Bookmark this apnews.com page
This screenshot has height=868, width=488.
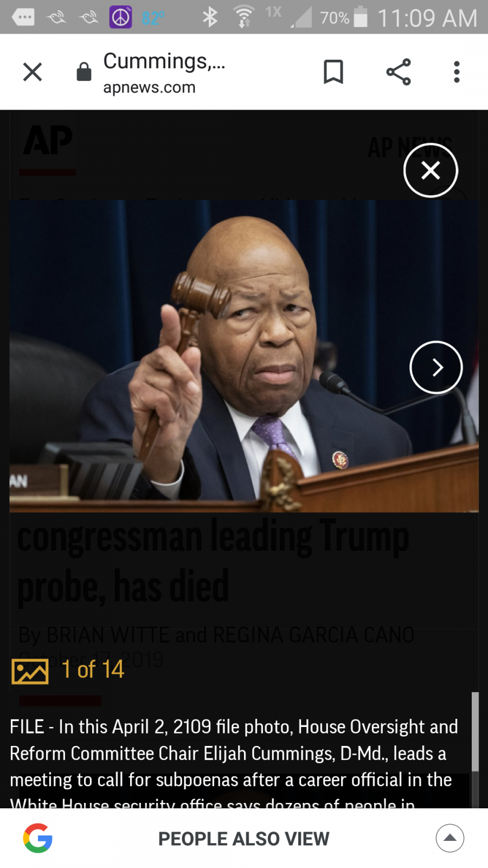(333, 72)
